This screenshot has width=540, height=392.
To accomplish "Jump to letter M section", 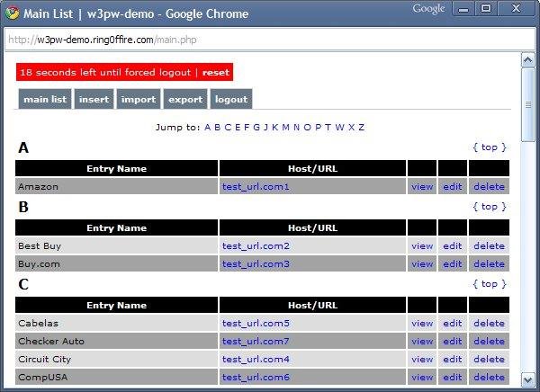I will [286, 128].
